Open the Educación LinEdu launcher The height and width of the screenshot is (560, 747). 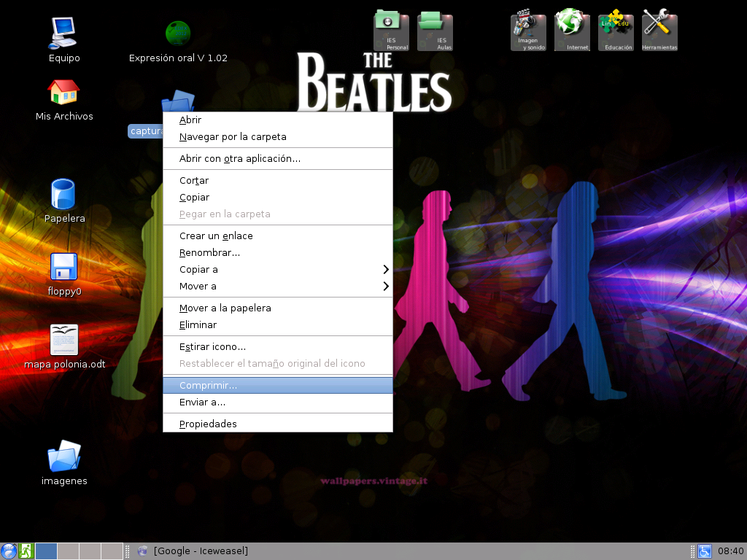point(616,29)
